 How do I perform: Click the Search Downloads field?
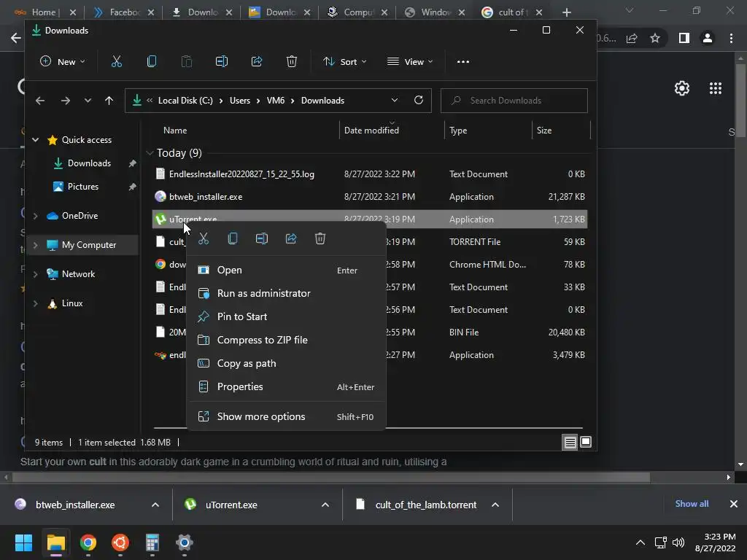(x=514, y=101)
